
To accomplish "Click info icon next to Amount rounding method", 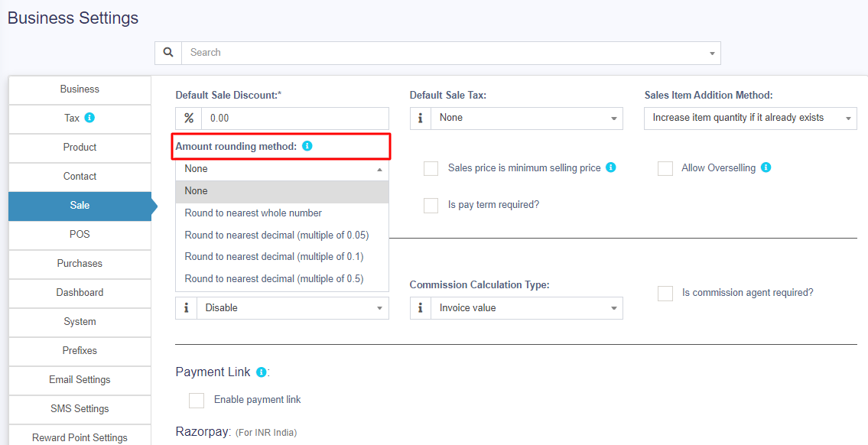I will (307, 146).
